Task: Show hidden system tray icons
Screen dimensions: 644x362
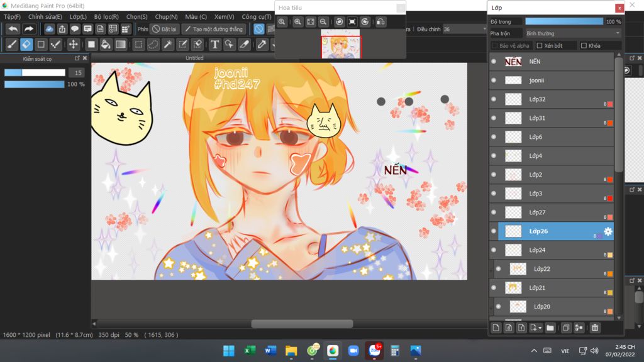Action: [534, 351]
